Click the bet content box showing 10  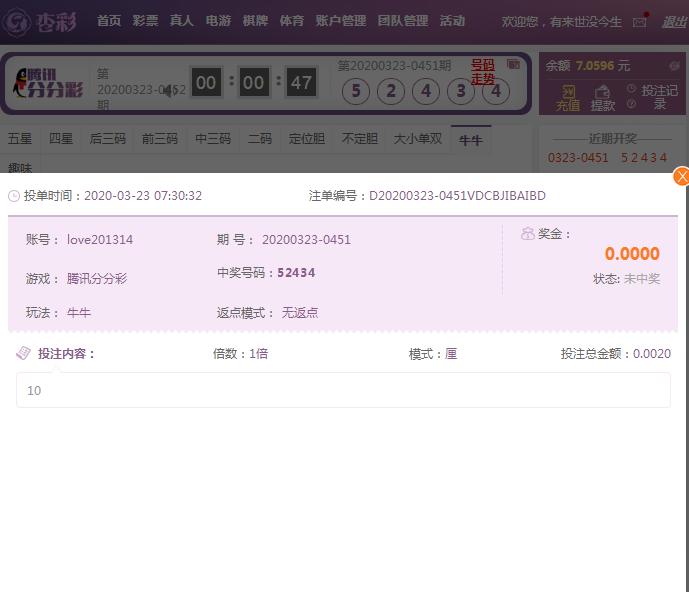point(343,390)
